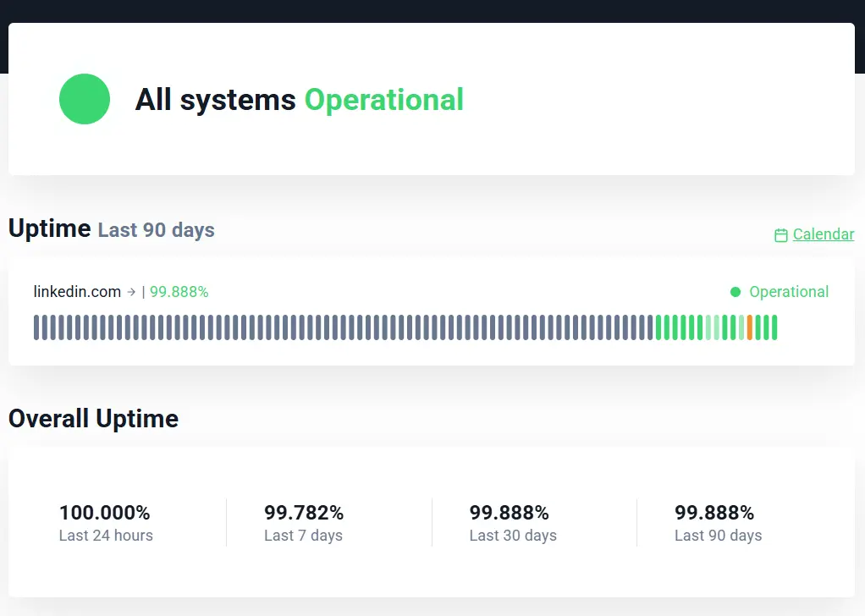Screen dimensions: 865x616
Task: Click the All systems Operational heading
Action: (x=300, y=100)
